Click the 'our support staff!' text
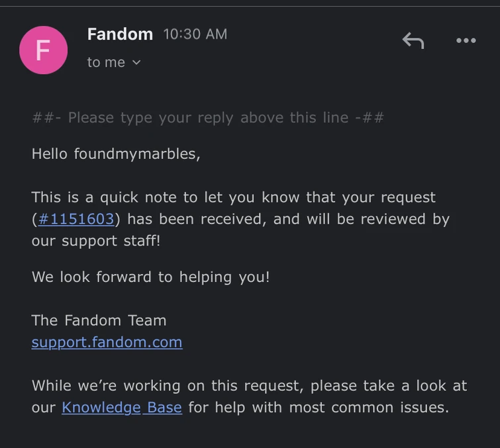Screen dimensions: 500x448 pos(96,240)
